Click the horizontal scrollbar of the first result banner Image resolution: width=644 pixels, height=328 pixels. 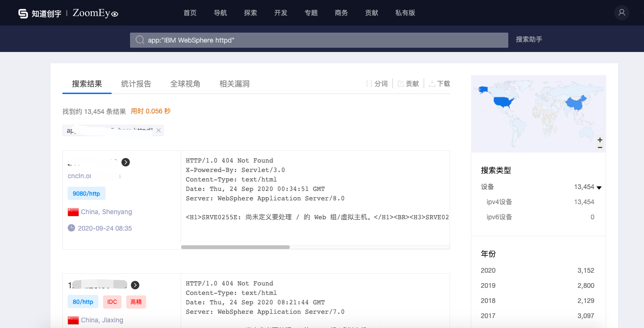(x=235, y=247)
